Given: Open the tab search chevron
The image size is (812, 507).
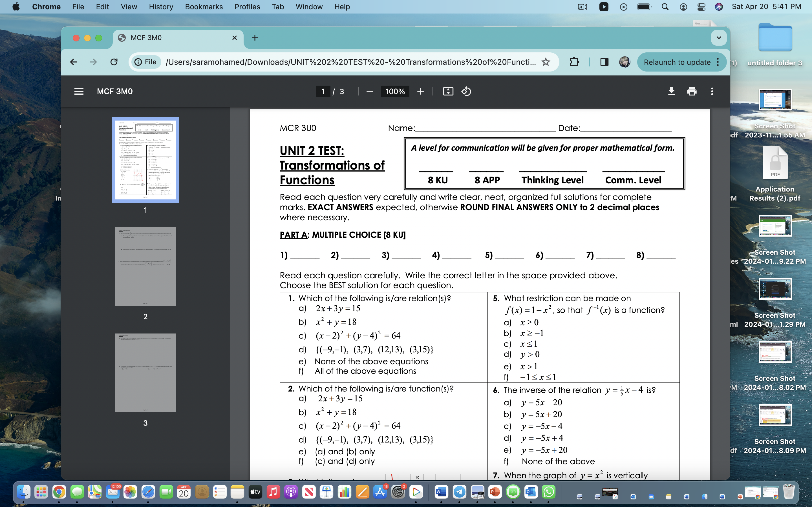Looking at the screenshot, I should 718,37.
